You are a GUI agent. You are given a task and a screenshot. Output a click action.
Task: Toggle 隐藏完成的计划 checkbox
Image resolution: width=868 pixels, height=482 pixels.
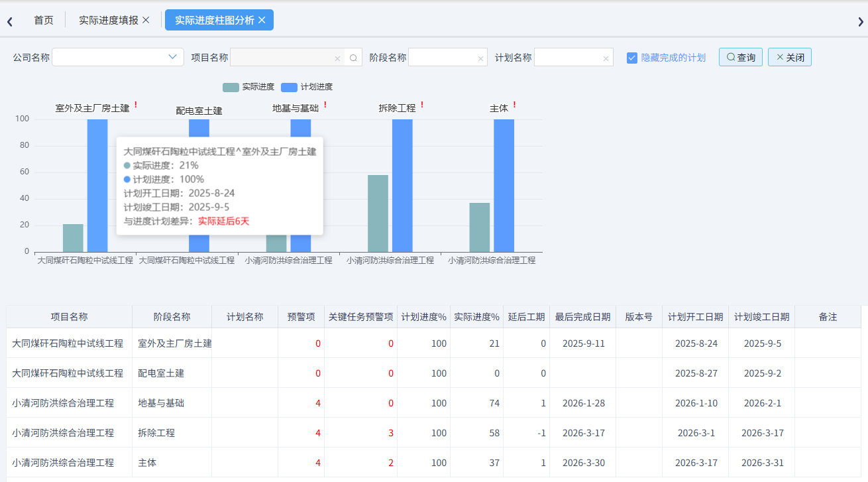[632, 58]
